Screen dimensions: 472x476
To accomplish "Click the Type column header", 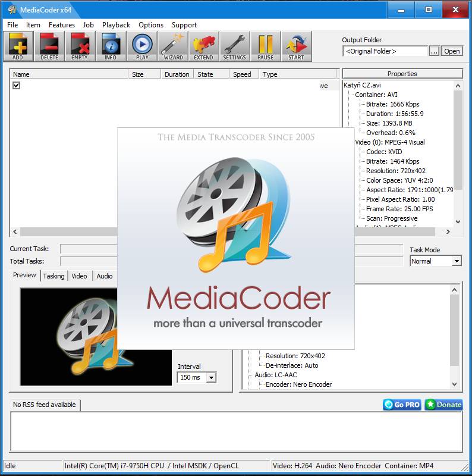I will [x=298, y=74].
